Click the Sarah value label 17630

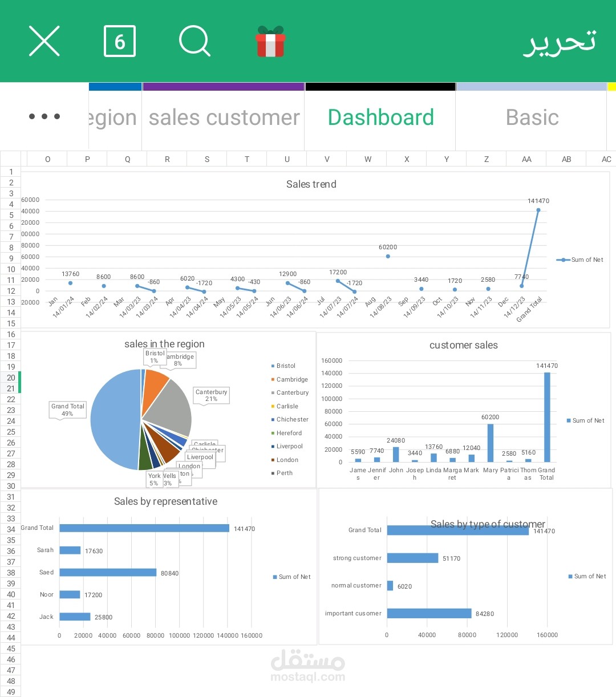pos(94,551)
